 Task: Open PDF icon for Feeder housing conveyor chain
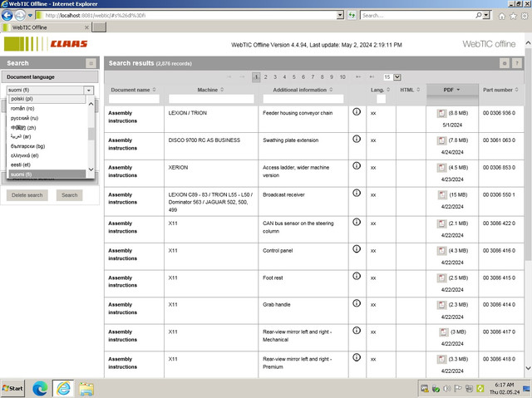coord(441,113)
